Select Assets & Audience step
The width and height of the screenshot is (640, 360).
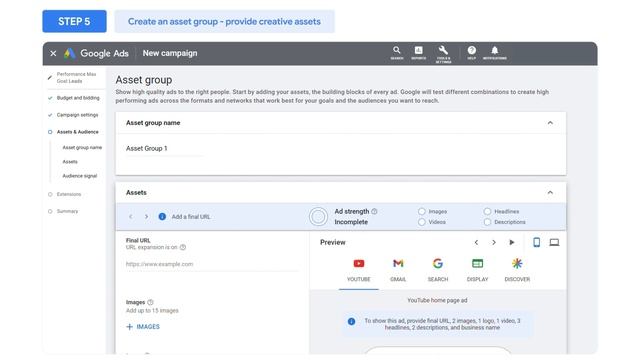(78, 132)
